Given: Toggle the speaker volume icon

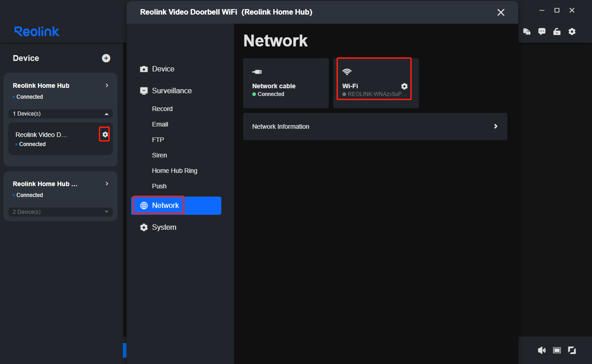Looking at the screenshot, I should [x=542, y=350].
